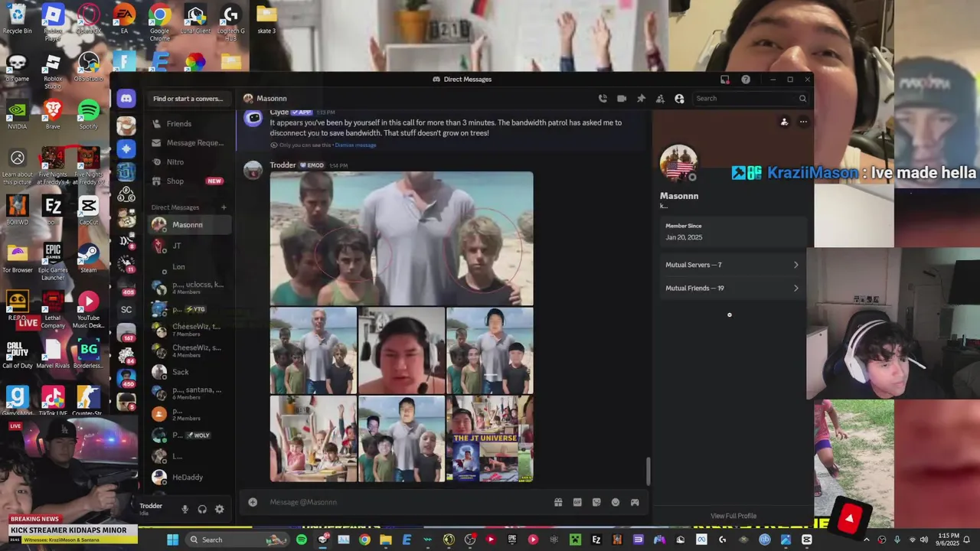The image size is (980, 551).
Task: Open Message Requests
Action: [188, 143]
